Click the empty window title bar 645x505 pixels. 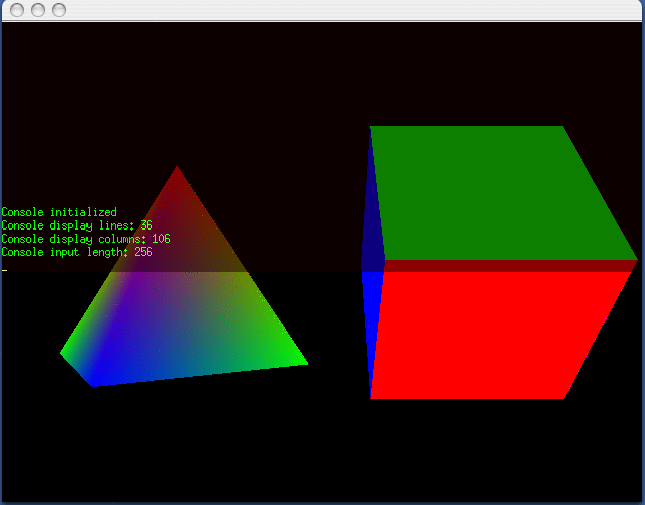pos(340,10)
